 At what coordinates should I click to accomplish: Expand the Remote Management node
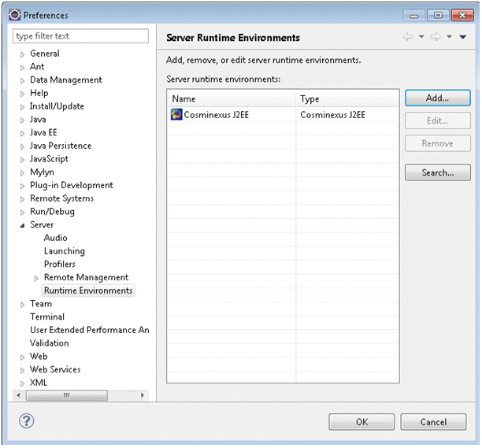pos(36,279)
